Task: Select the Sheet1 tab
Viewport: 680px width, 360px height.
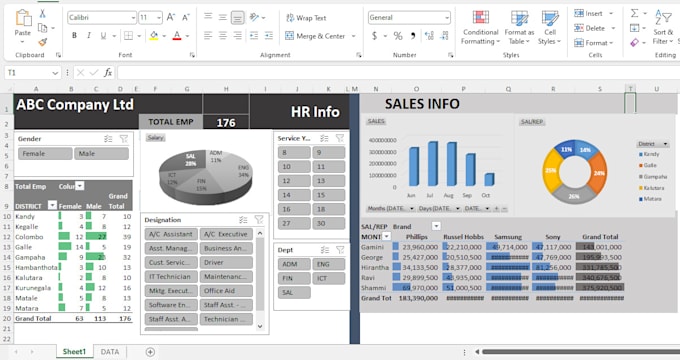Action: pyautogui.click(x=74, y=352)
